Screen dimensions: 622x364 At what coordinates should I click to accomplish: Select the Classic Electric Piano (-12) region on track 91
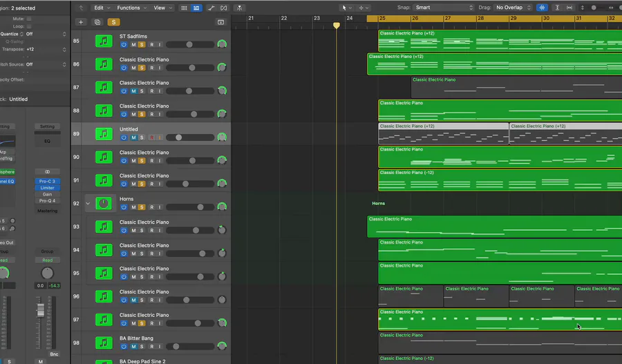(x=500, y=180)
